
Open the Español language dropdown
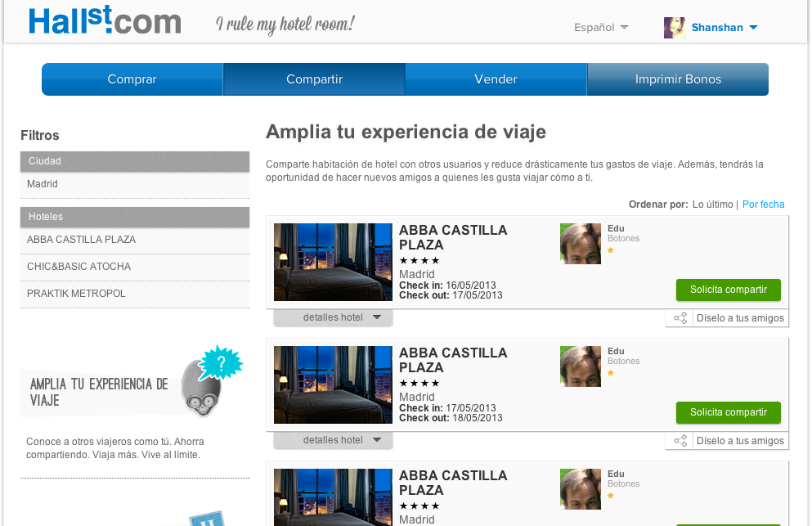point(601,28)
